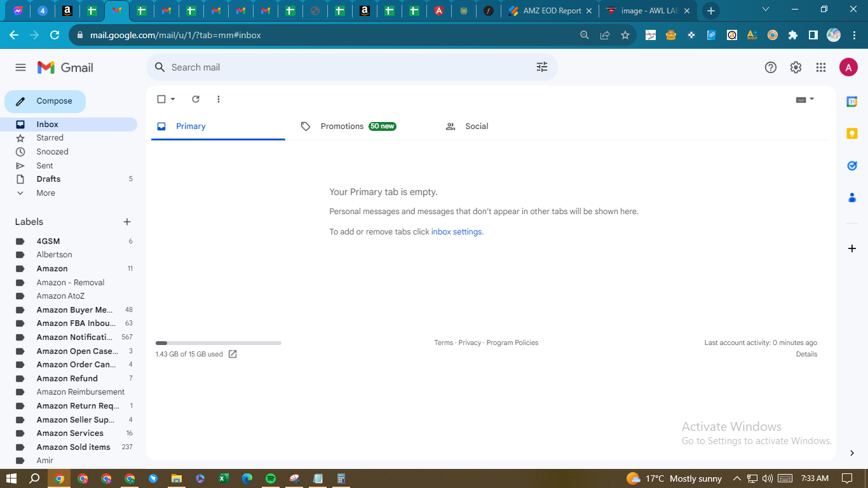Go back in browser
This screenshot has height=488, width=868.
14,35
